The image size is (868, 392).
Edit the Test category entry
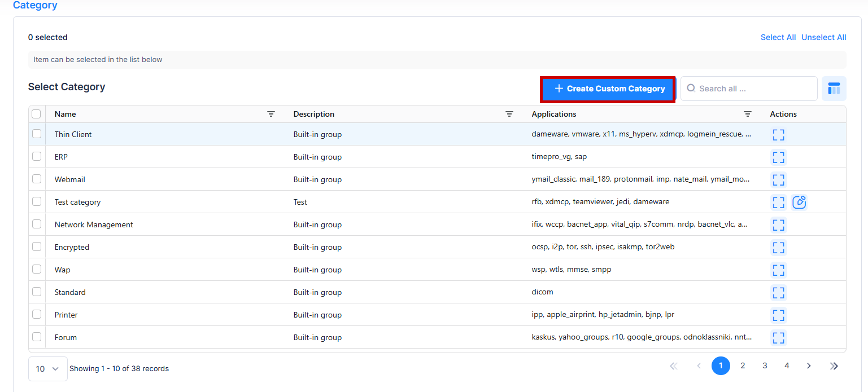coord(799,202)
